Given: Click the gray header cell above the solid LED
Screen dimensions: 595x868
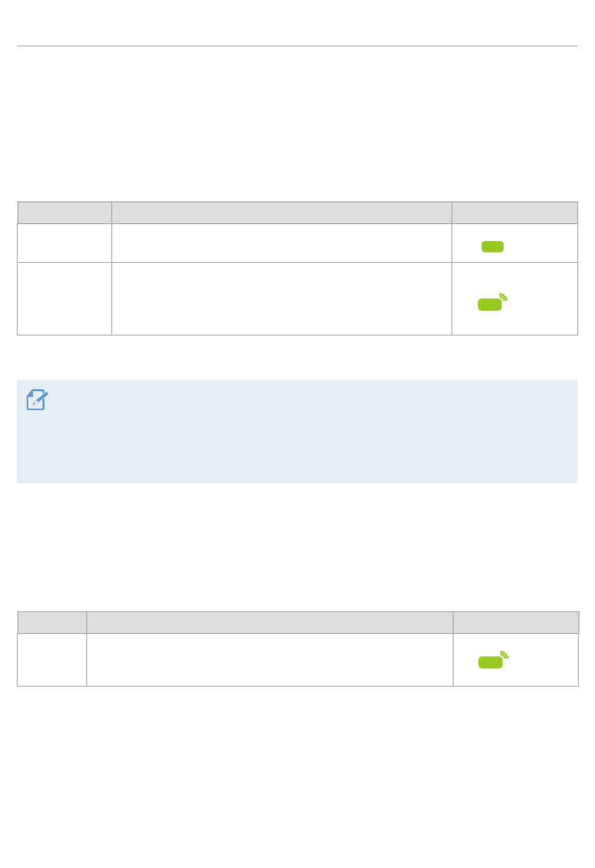Looking at the screenshot, I should (x=515, y=213).
